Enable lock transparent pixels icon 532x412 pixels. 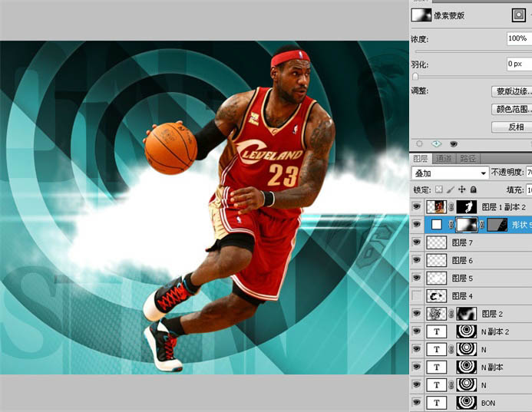(x=438, y=190)
